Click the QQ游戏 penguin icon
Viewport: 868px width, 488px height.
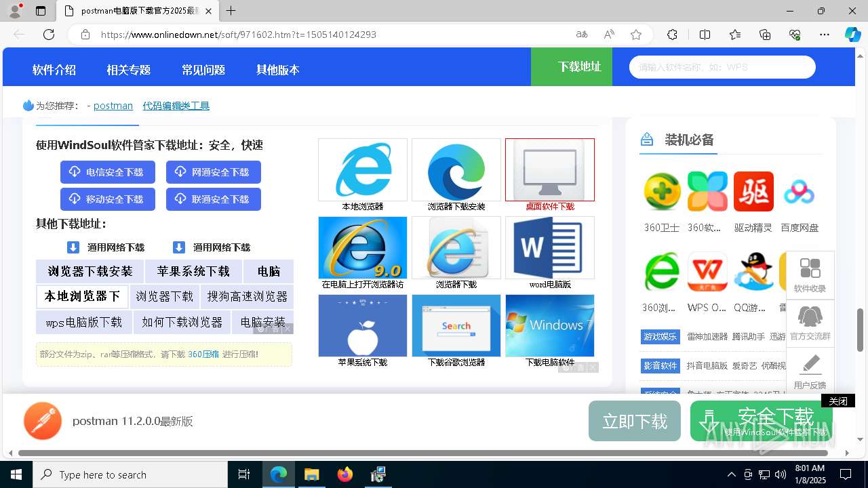coord(753,272)
